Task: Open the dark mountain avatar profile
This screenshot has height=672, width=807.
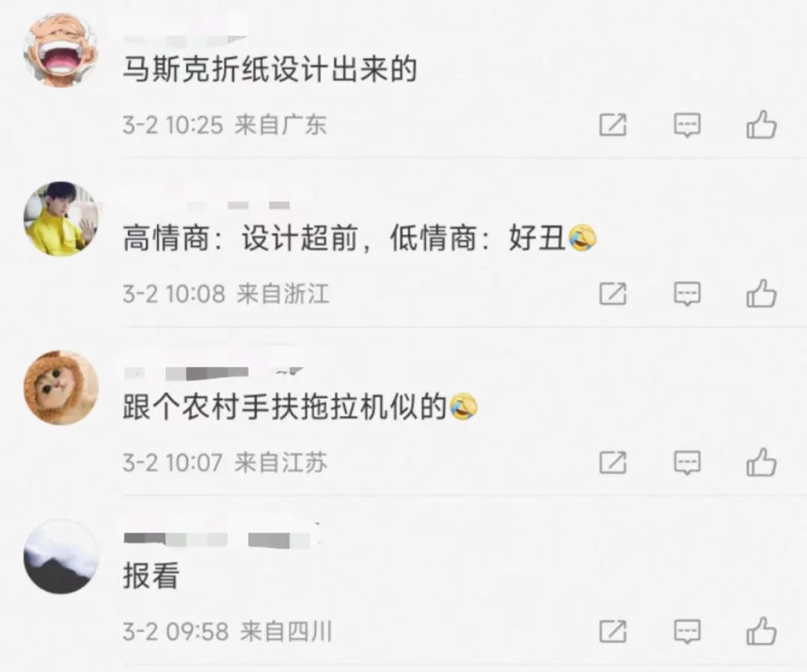Action: tap(61, 557)
